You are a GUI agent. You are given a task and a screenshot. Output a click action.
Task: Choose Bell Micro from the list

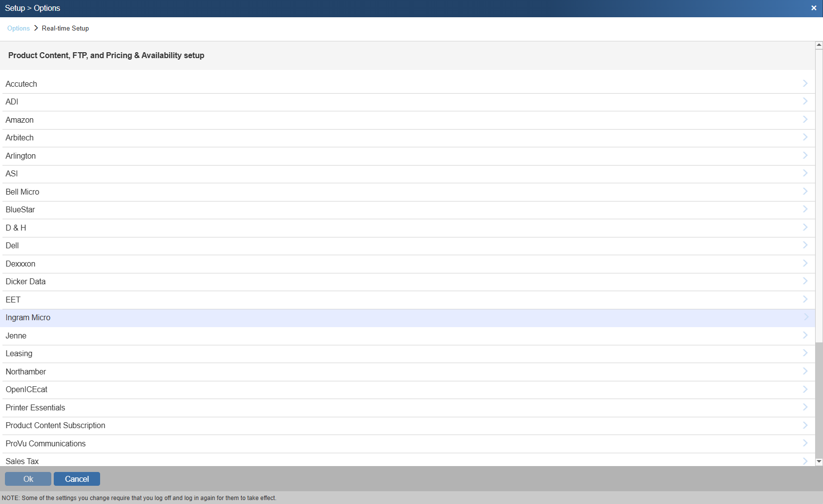(x=22, y=192)
